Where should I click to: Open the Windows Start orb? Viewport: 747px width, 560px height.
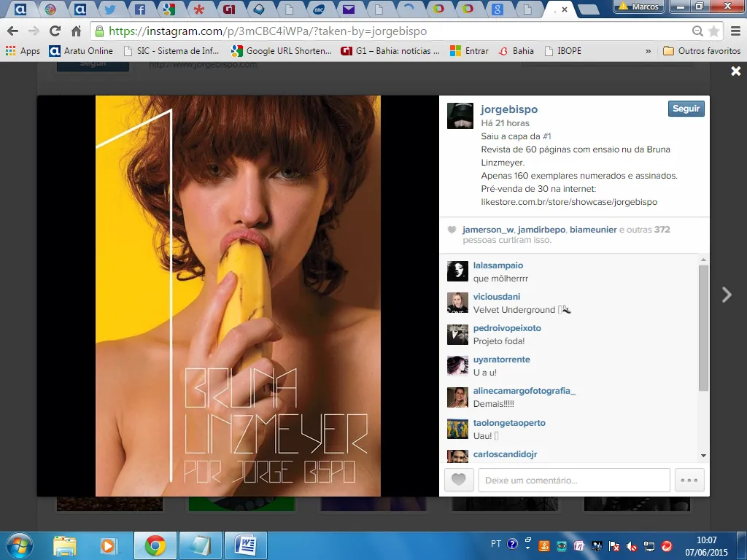pos(19,545)
